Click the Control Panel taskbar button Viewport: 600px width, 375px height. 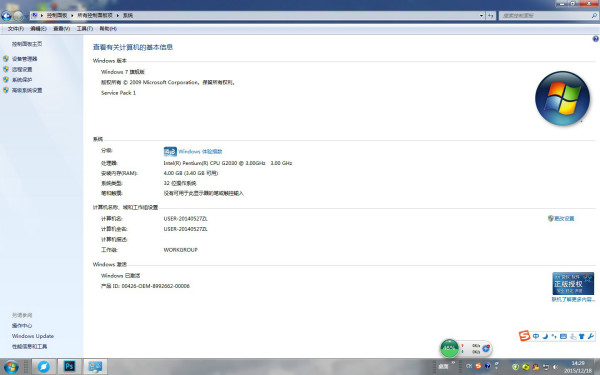(95, 367)
